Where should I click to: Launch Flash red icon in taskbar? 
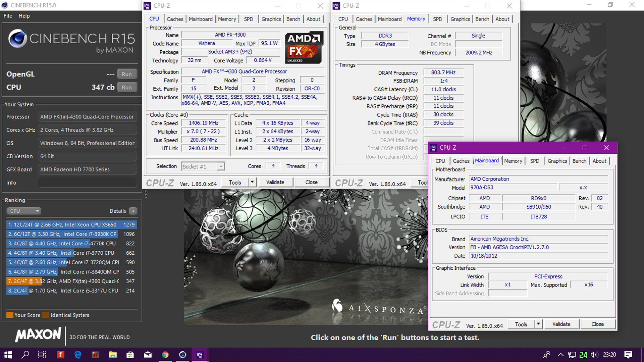[x=60, y=355]
